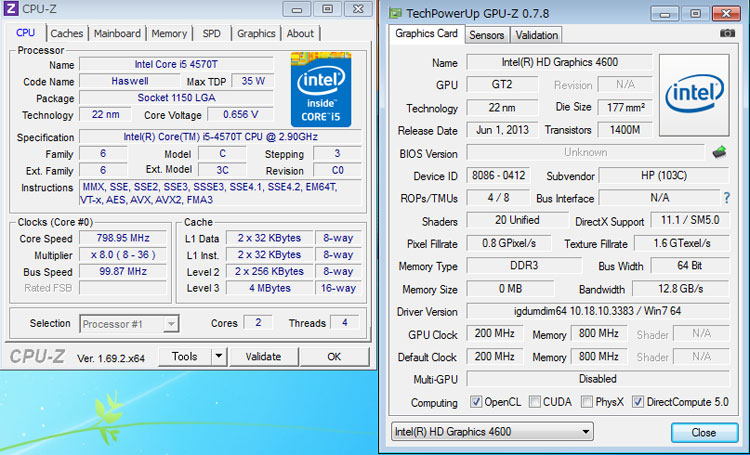The width and height of the screenshot is (750, 455).
Task: Click the GPU value GT2
Action: (502, 84)
